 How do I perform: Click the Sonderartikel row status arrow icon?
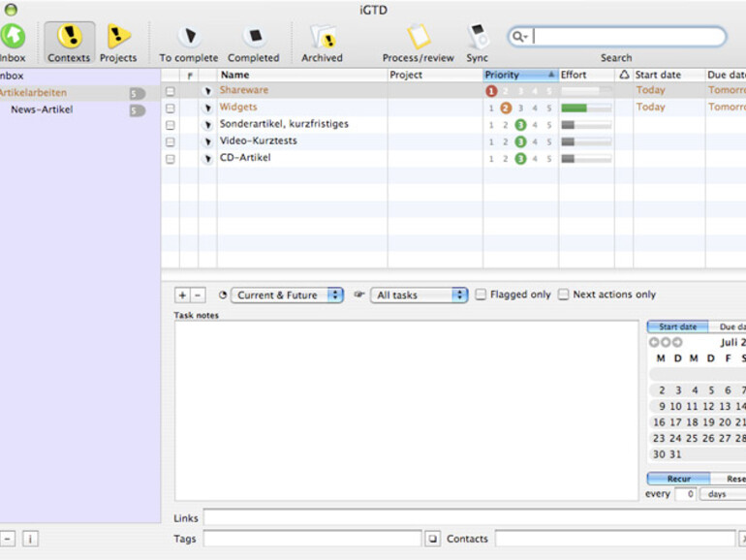[x=207, y=125]
